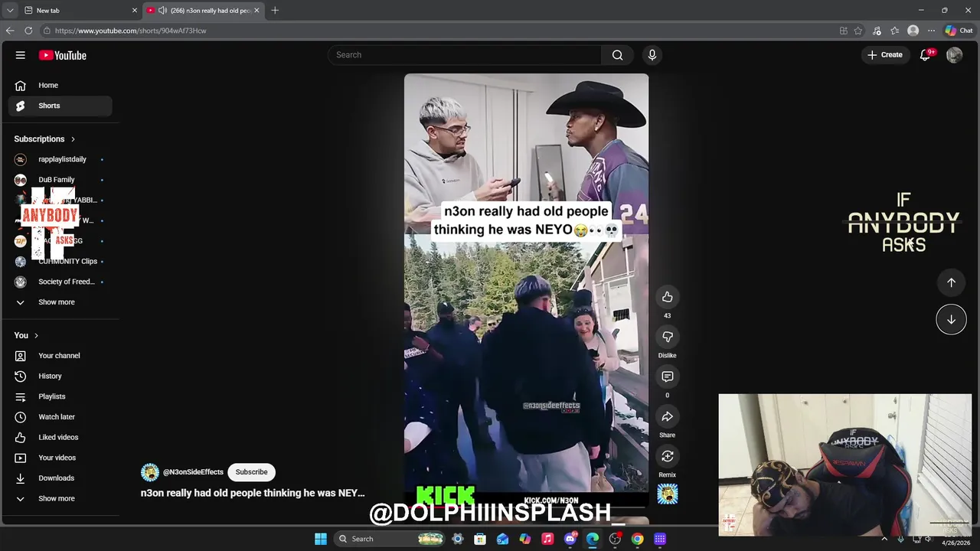980x551 pixels.
Task: Mute the YouTube tab audio
Action: tap(163, 10)
